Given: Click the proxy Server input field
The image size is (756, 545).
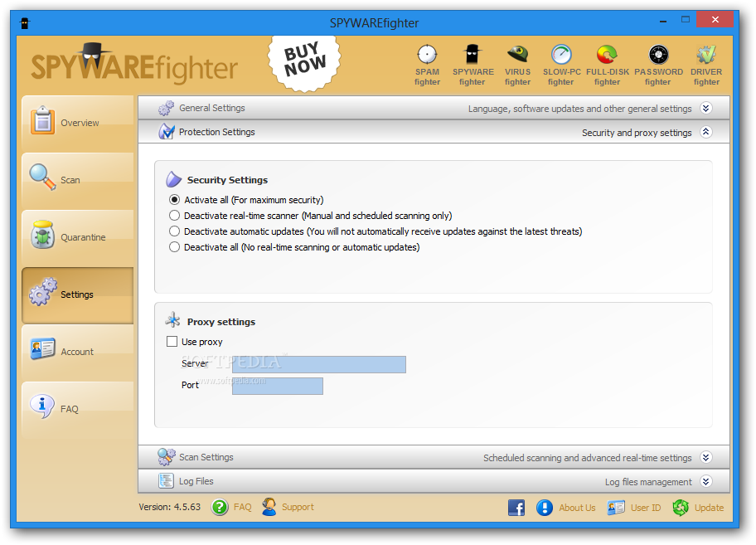Looking at the screenshot, I should [318, 364].
